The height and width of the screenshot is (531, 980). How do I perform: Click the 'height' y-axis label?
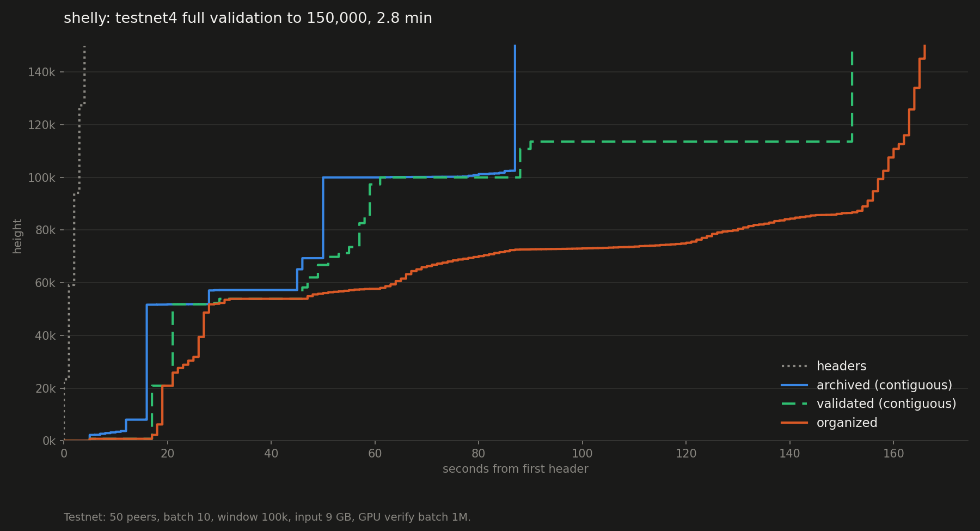(x=17, y=236)
